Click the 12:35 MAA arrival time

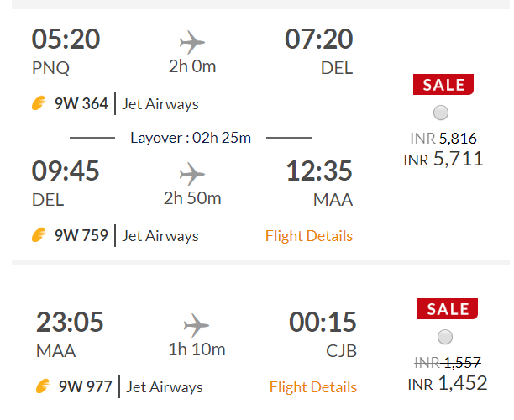[x=319, y=171]
